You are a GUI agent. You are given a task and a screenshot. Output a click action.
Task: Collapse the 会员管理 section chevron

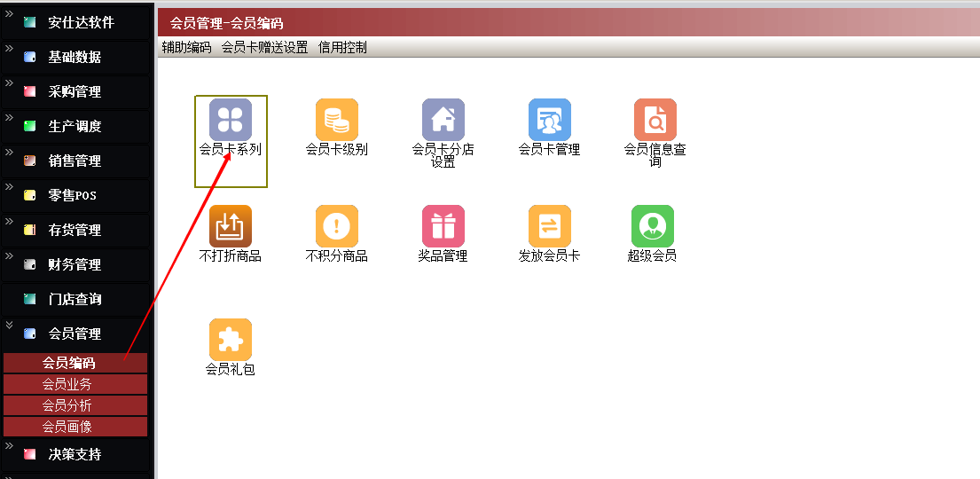9,325
